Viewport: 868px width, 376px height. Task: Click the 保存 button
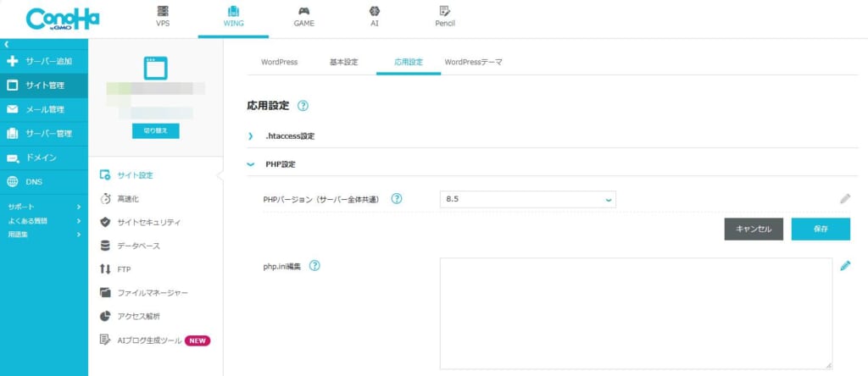point(821,229)
